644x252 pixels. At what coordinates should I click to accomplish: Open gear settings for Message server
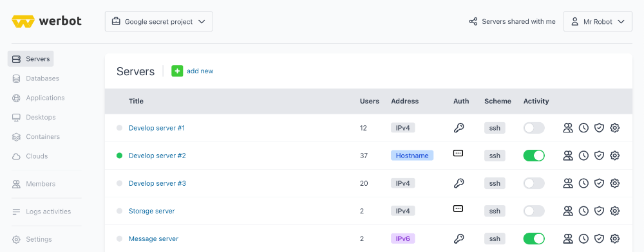615,239
